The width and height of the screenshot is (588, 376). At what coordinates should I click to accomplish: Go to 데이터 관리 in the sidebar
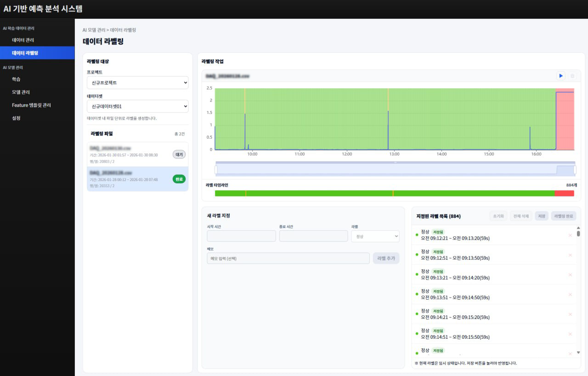(23, 40)
